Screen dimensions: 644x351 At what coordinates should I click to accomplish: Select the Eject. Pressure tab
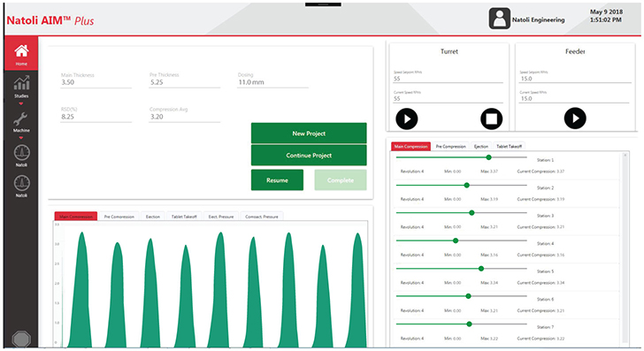click(x=221, y=217)
